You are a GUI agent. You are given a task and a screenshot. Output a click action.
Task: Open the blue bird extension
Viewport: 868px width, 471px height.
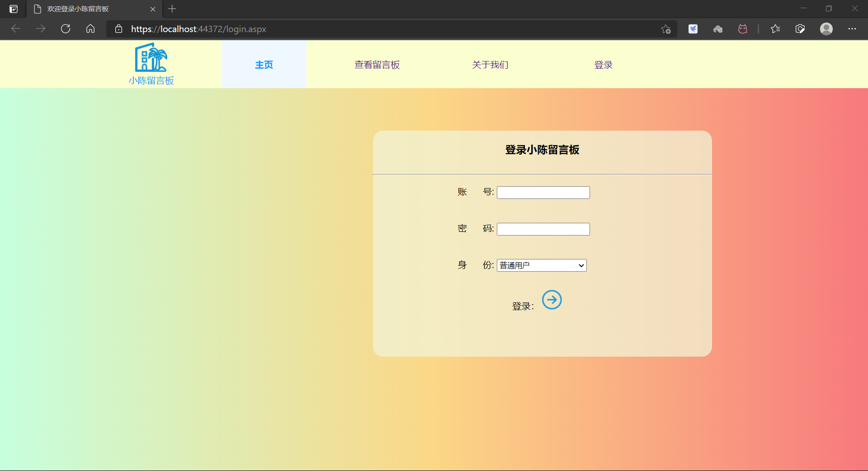point(693,29)
